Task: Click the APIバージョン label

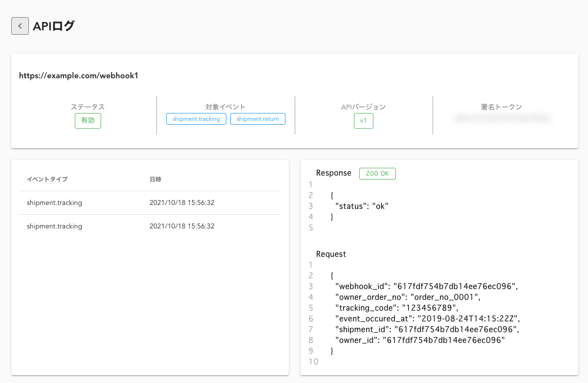Action: 364,107
